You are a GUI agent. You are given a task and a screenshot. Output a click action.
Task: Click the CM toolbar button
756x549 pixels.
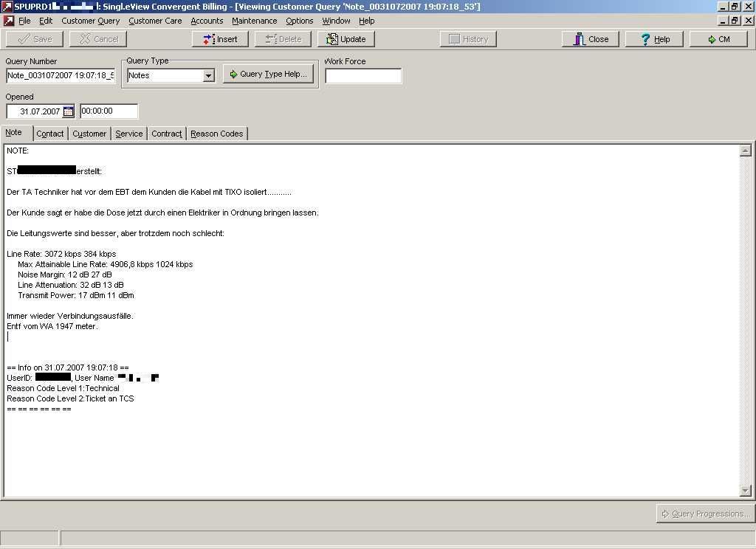[x=719, y=39]
